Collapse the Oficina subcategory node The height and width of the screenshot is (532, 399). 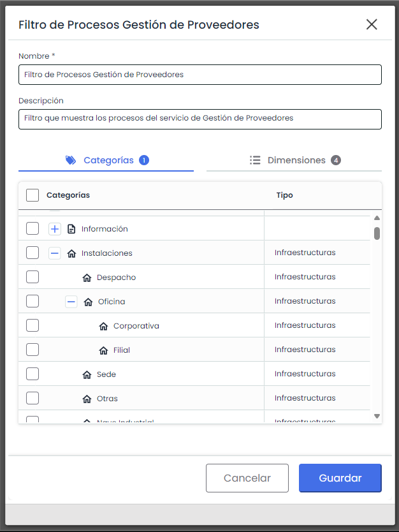click(x=71, y=302)
